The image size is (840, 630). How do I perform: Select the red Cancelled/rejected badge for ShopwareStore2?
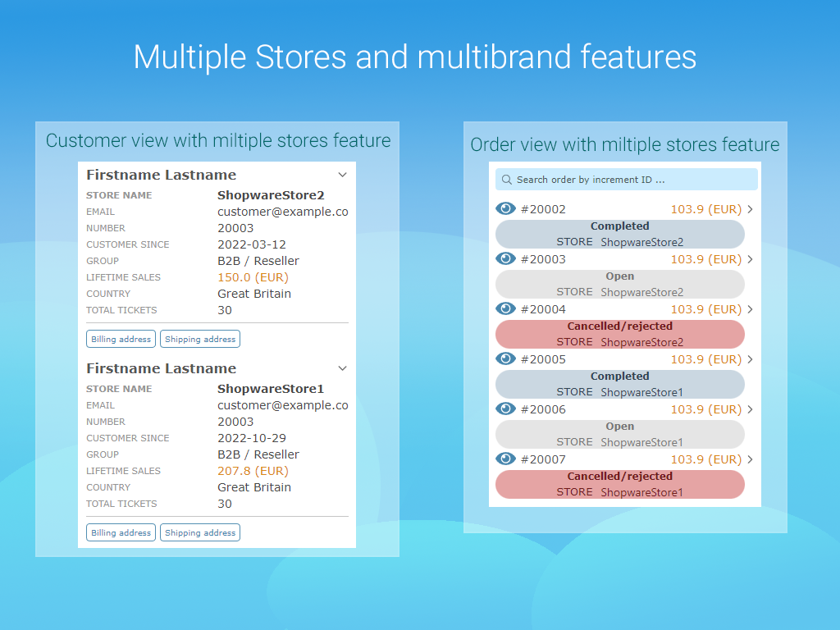click(620, 334)
